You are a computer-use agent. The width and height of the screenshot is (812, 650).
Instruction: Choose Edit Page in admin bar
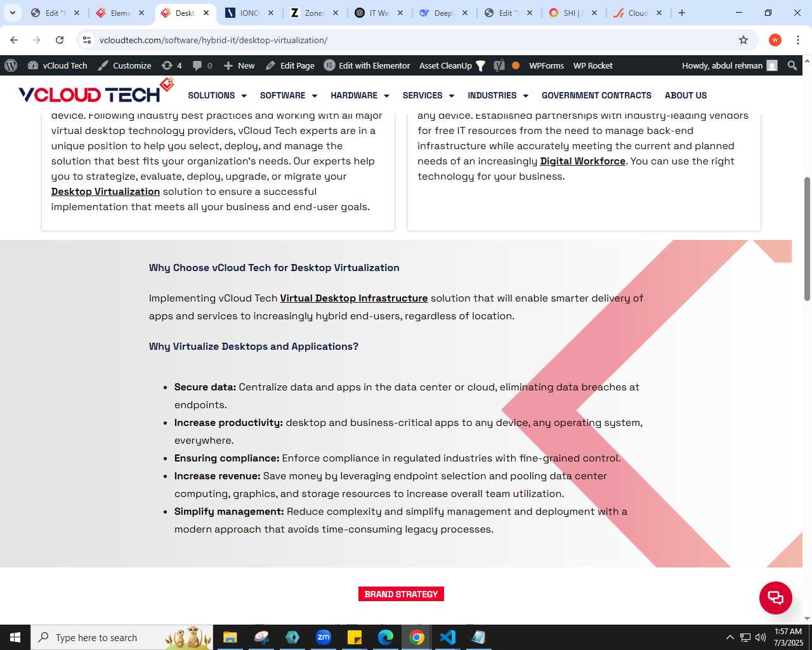pos(290,65)
